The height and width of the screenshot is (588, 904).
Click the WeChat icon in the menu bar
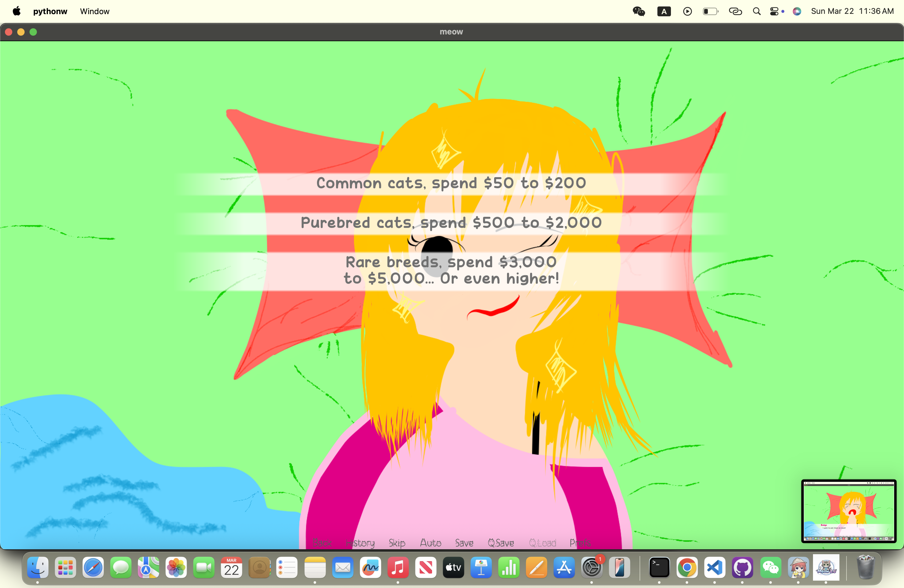click(639, 11)
